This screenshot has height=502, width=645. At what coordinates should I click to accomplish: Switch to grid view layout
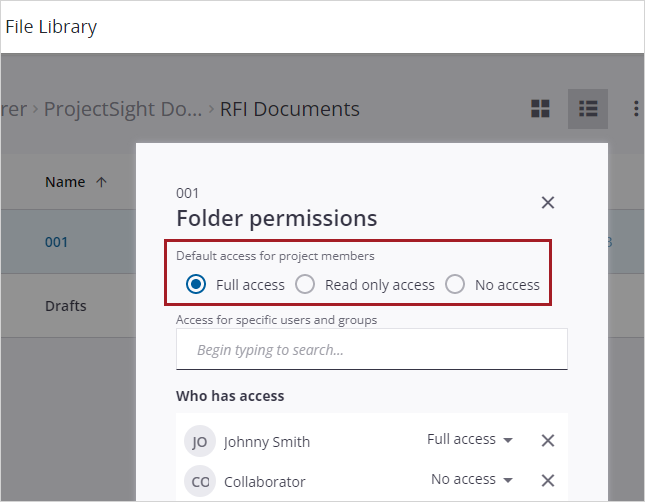(x=540, y=109)
